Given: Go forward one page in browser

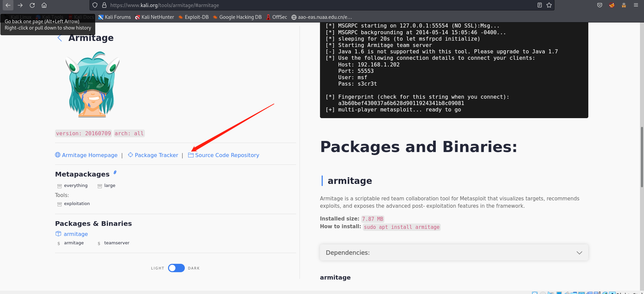Looking at the screenshot, I should coord(20,5).
